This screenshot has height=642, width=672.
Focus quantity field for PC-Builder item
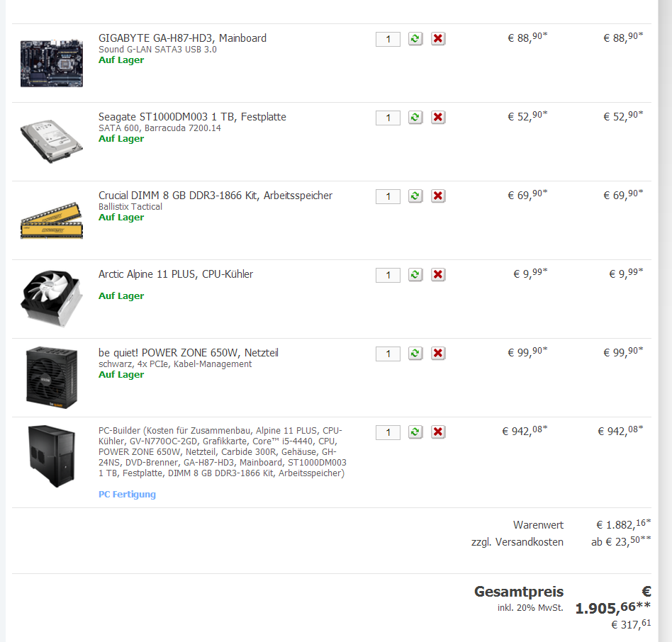click(388, 432)
